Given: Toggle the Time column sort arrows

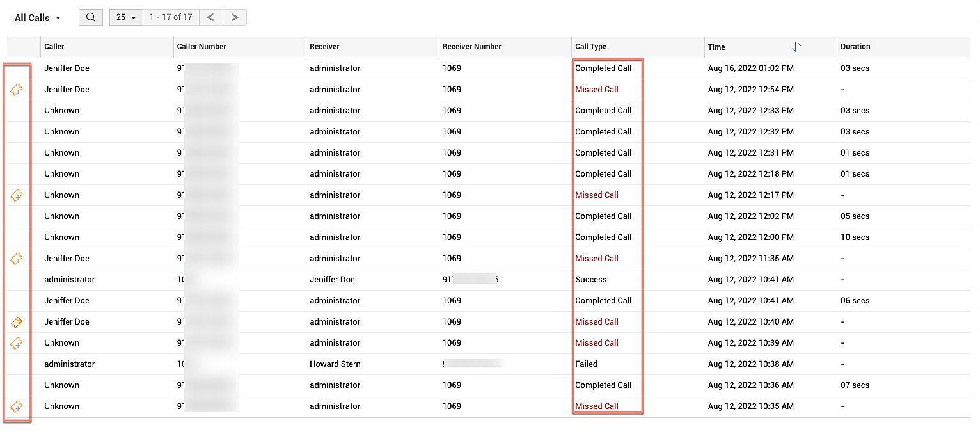Looking at the screenshot, I should (x=796, y=47).
